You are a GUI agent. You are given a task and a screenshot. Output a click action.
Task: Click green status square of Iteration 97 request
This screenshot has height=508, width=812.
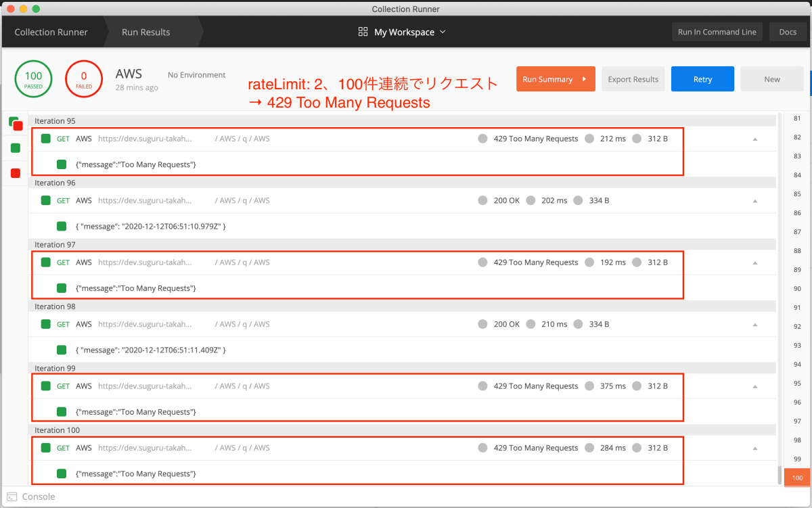46,262
